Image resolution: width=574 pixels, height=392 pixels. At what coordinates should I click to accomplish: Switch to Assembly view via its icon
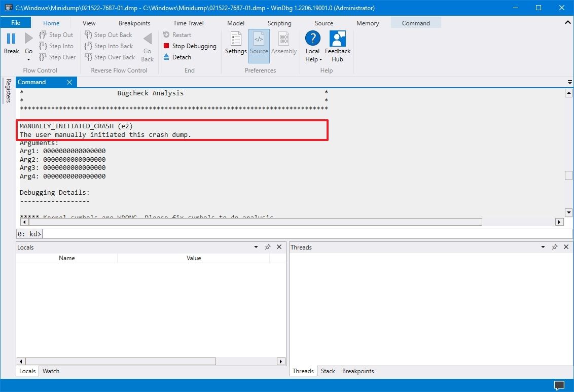pos(283,45)
